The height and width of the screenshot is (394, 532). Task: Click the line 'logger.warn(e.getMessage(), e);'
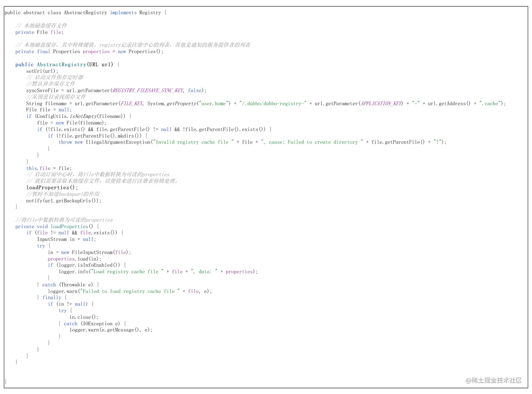111,330
